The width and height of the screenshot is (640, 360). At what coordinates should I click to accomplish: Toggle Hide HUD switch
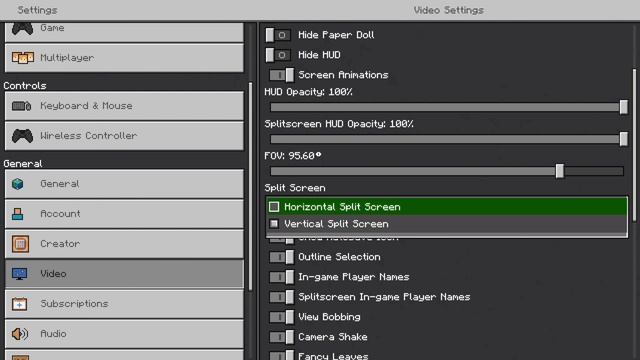278,55
